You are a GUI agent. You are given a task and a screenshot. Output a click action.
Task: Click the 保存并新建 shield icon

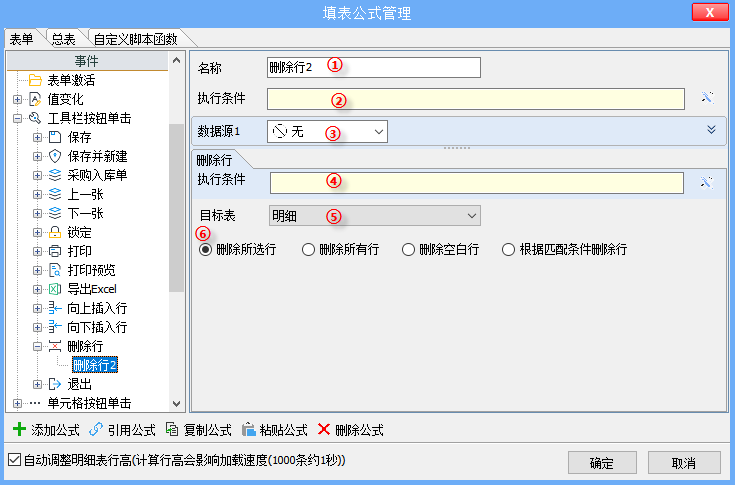click(55, 156)
